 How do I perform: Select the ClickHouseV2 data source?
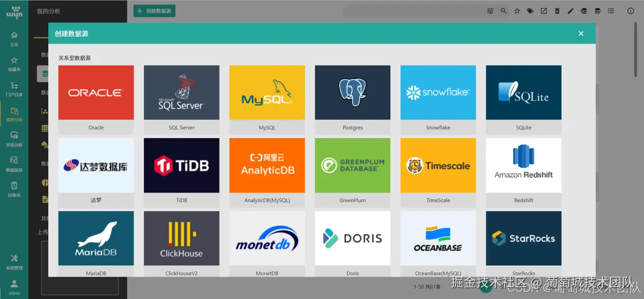181,244
